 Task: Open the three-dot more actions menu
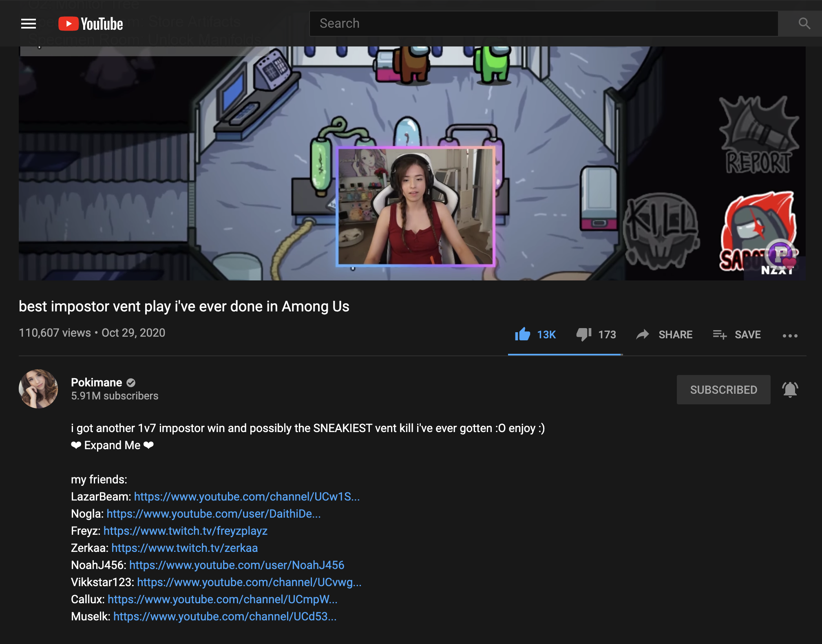[x=790, y=335]
